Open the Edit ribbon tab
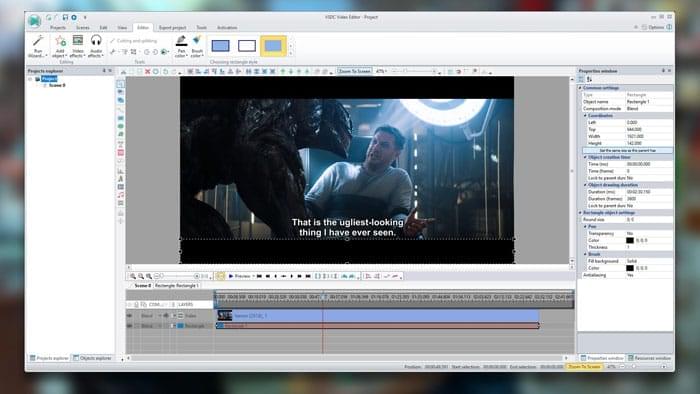The height and width of the screenshot is (394, 700). [103, 28]
